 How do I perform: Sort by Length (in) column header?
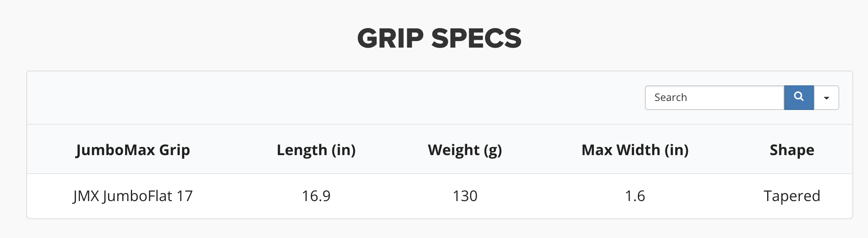pos(316,150)
